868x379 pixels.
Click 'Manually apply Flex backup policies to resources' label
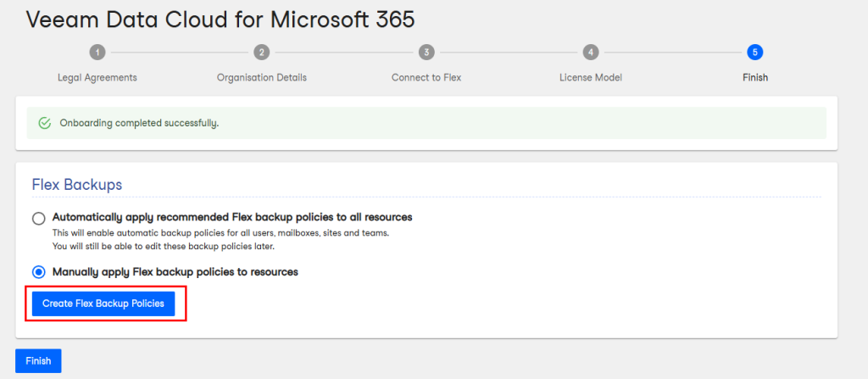click(175, 272)
